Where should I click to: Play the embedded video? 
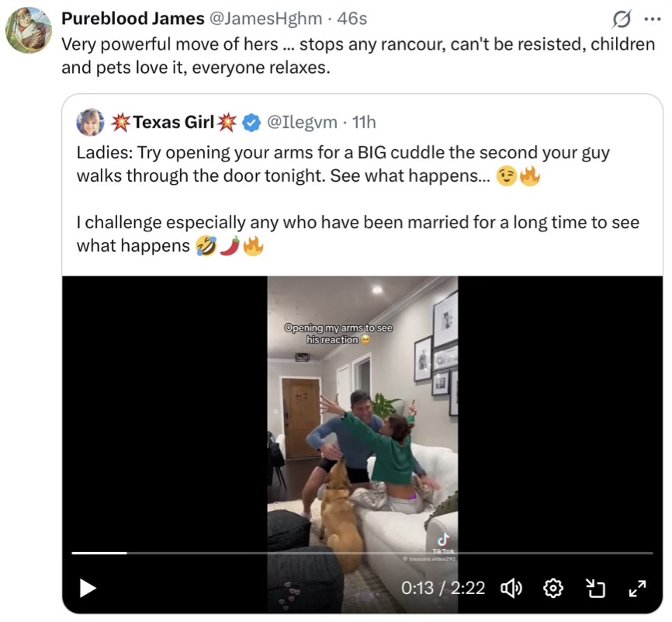point(88,589)
